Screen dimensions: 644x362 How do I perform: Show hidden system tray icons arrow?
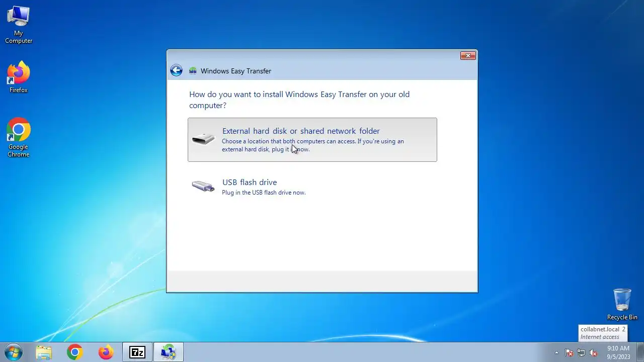coord(556,352)
